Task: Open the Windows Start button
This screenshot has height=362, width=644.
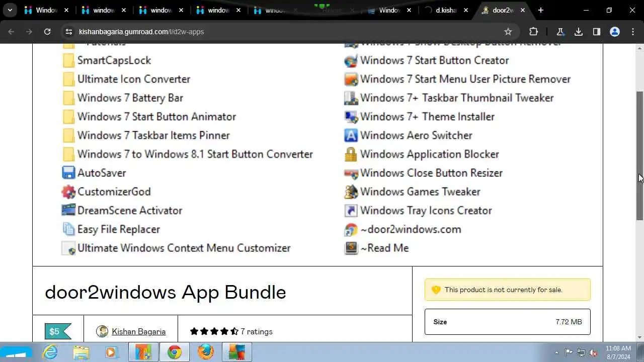Action: (16, 352)
